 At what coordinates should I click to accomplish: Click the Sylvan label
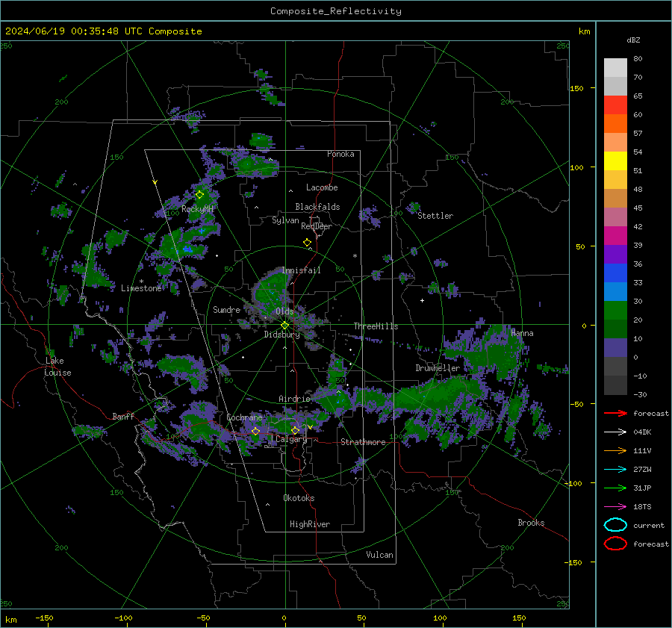coord(285,220)
